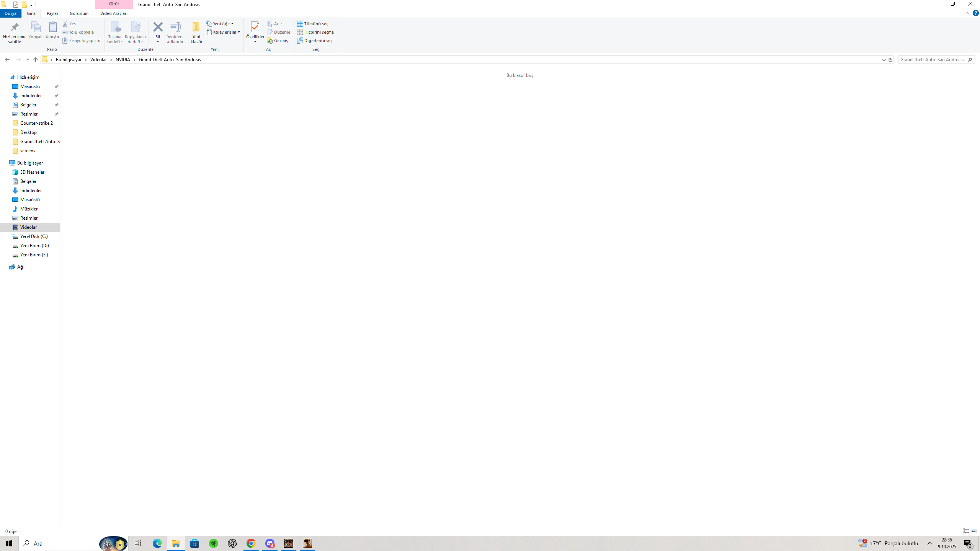The width and height of the screenshot is (980, 551).
Task: Click the Yeniden adlandır rename icon
Action: 175,33
